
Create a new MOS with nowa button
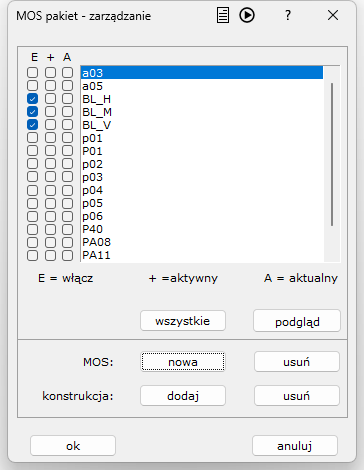[x=183, y=362]
